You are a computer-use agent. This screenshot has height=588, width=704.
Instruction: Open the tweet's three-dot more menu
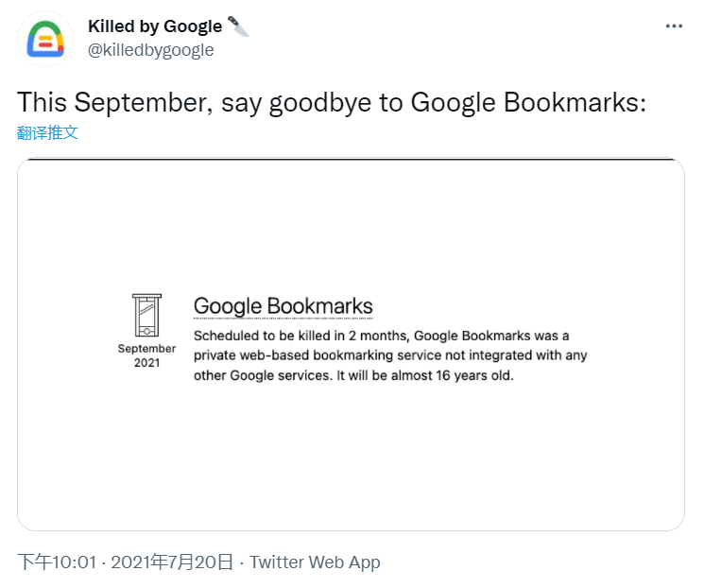(674, 26)
